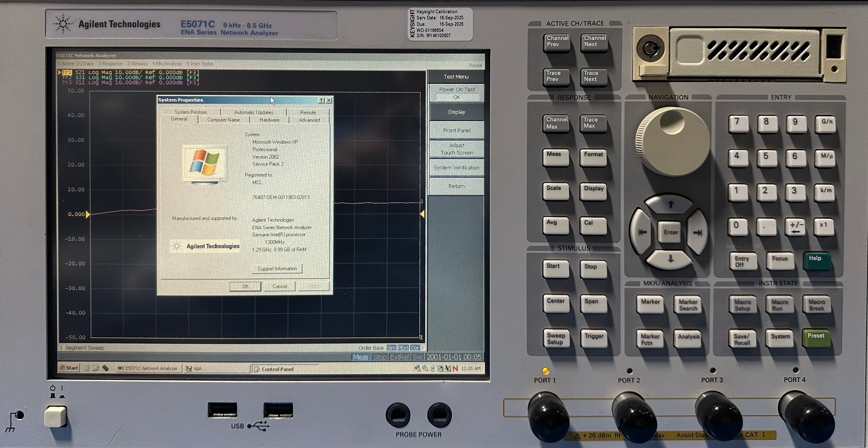Push the Sweep Setup hardware key
Image resolution: width=868 pixels, height=448 pixels.
[556, 339]
